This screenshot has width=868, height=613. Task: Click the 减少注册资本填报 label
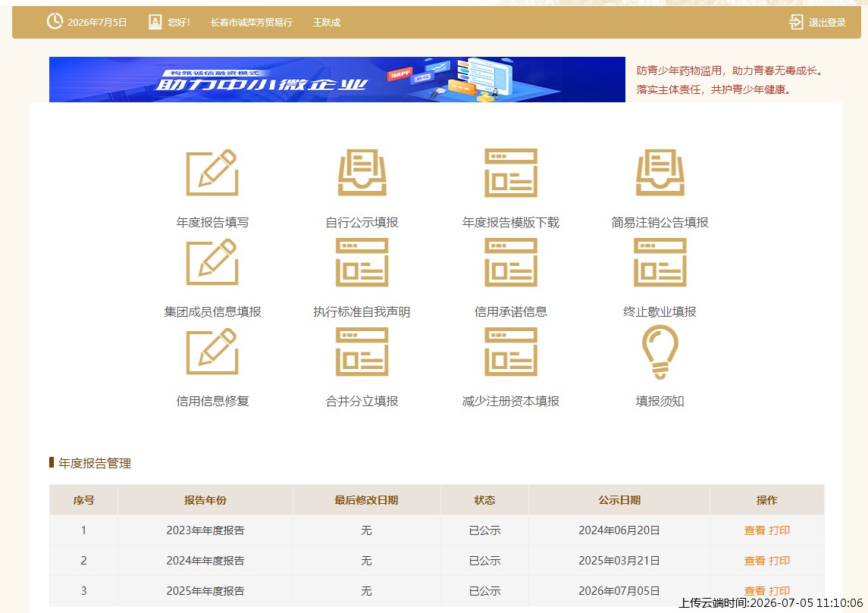tap(511, 401)
